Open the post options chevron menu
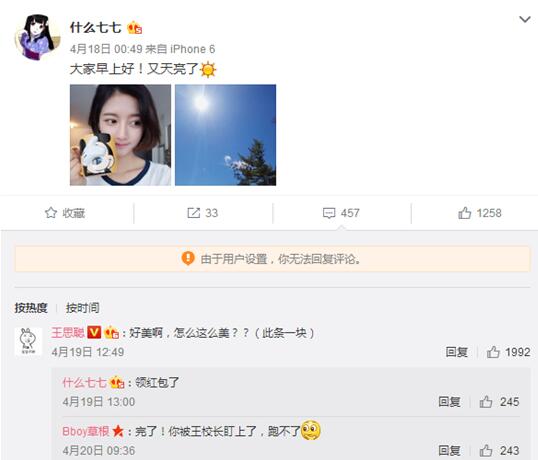This screenshot has width=538, height=460. pyautogui.click(x=525, y=19)
